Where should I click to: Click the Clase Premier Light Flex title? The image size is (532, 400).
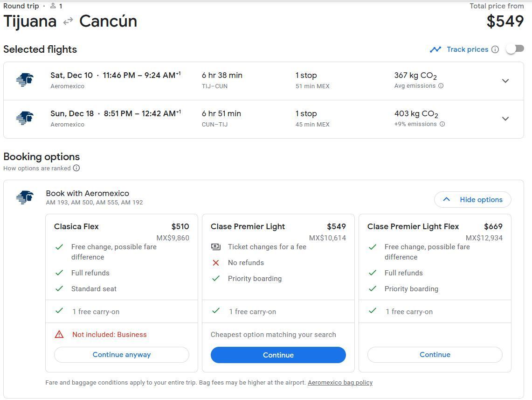(413, 226)
